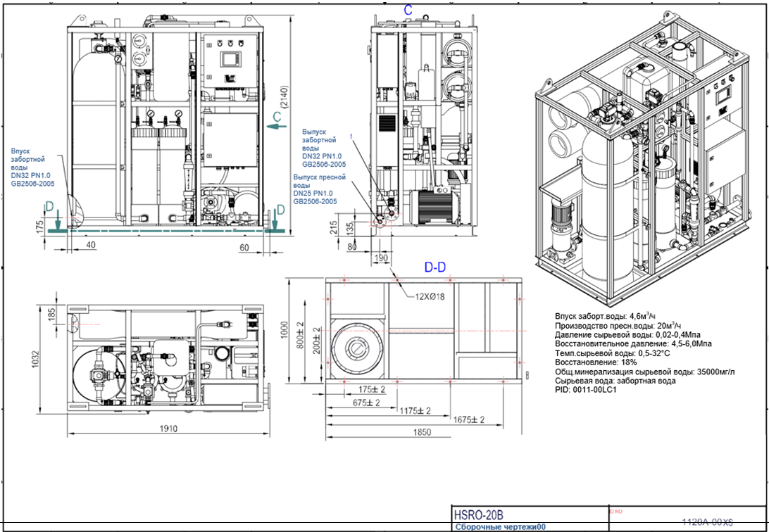The image size is (769, 532).
Task: Select the HSRO-20B title block cell
Action: [x=479, y=514]
